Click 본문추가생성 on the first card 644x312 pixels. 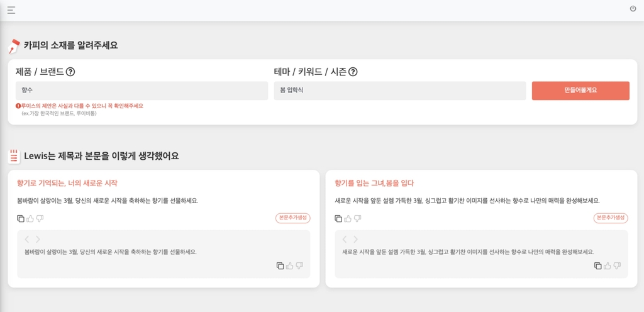click(292, 218)
